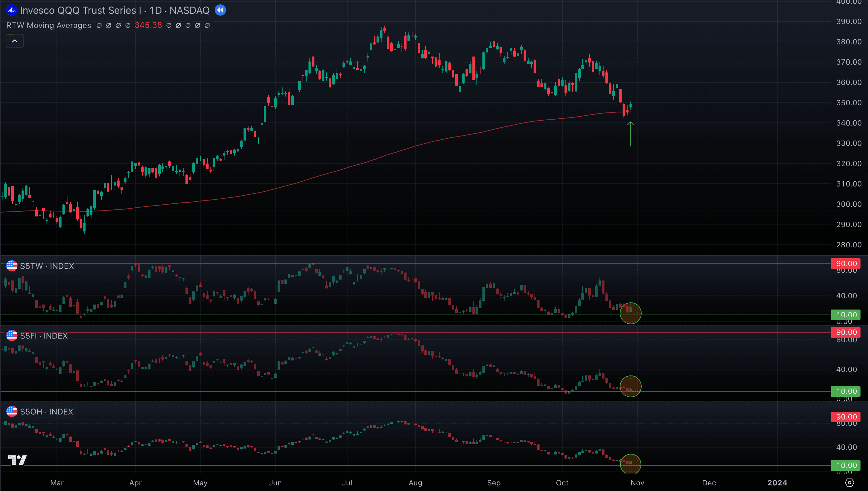Viewport: 868px width, 491px height.
Task: Click the S5TW INDEX pane label
Action: pyautogui.click(x=47, y=266)
